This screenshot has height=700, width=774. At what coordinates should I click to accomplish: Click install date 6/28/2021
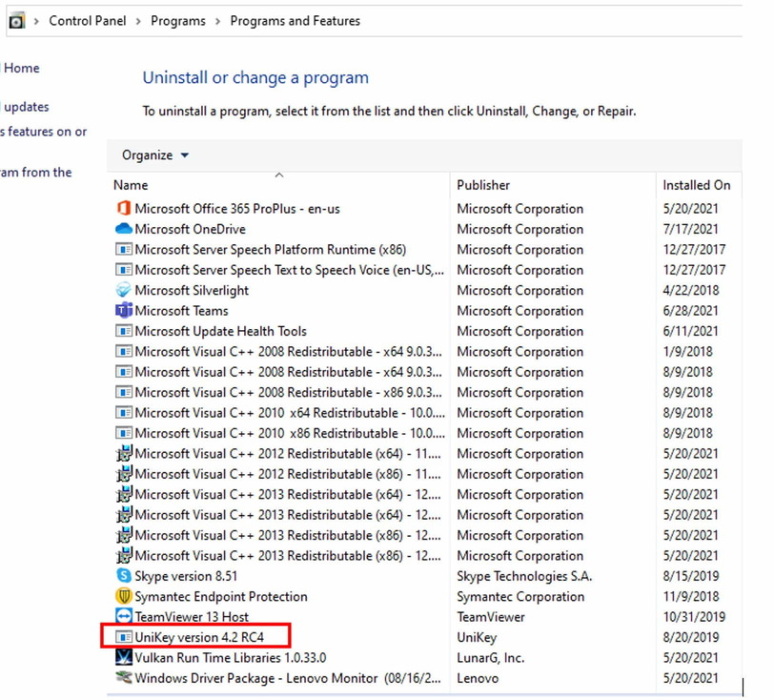click(x=690, y=311)
